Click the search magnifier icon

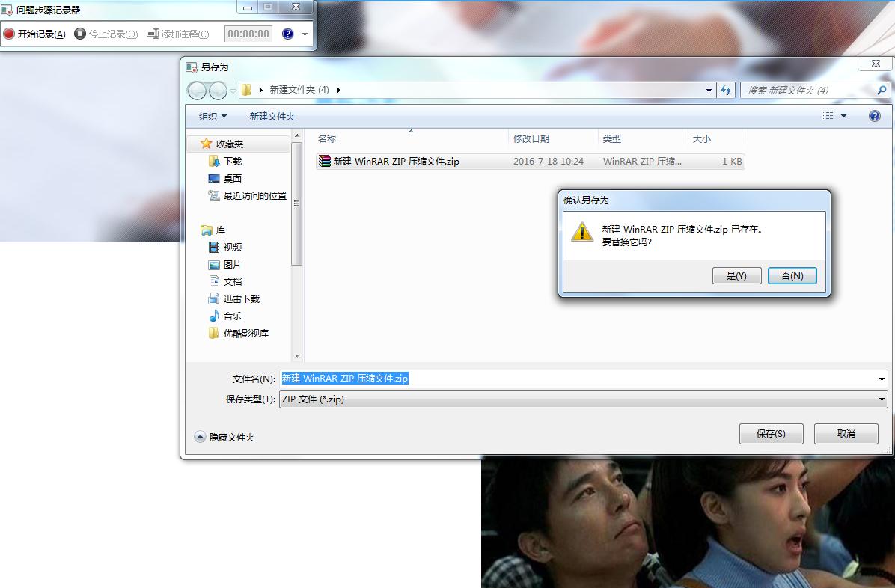(x=882, y=90)
